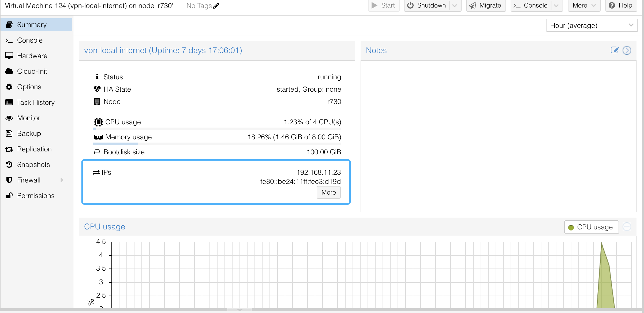
Task: Click the edit Notes icon
Action: coord(615,50)
